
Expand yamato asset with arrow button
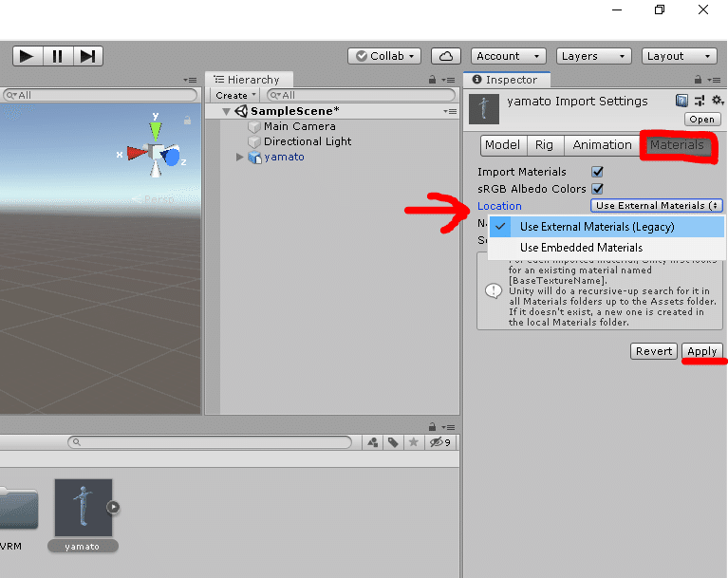point(113,507)
